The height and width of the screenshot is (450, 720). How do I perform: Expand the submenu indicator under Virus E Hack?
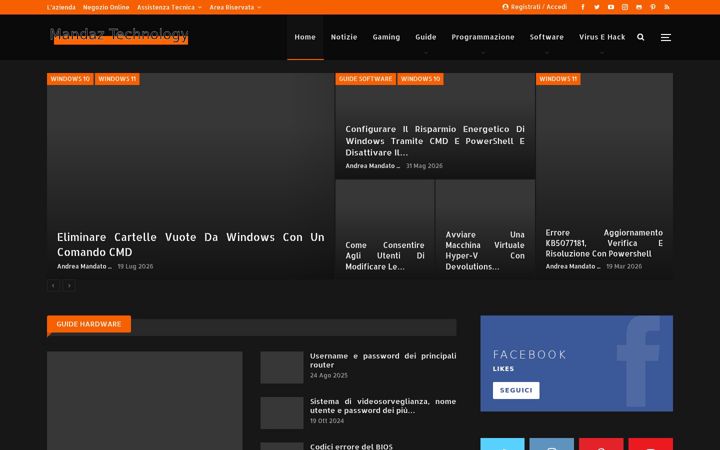[602, 53]
